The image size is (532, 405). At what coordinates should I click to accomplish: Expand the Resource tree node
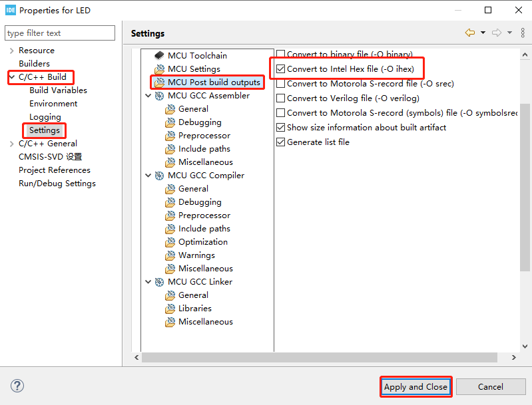(12, 51)
